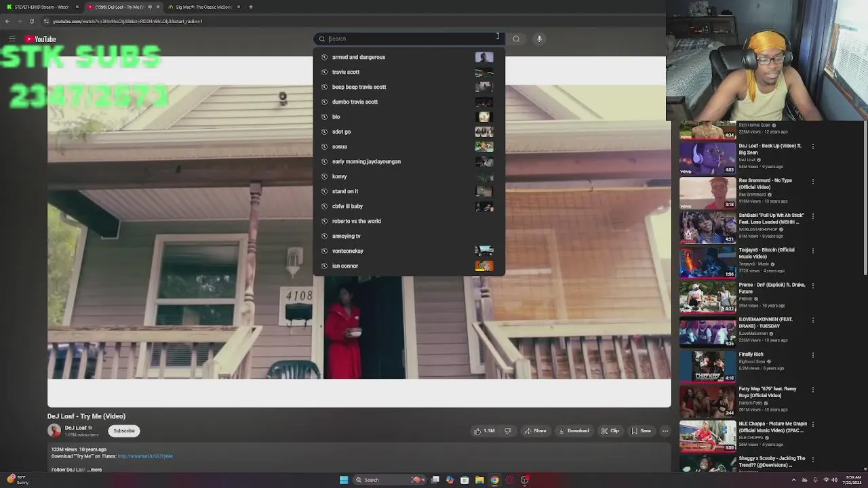The height and width of the screenshot is (488, 868).
Task: Open 'Rae Sremmurd - No Type' thumbnail
Action: click(x=708, y=192)
